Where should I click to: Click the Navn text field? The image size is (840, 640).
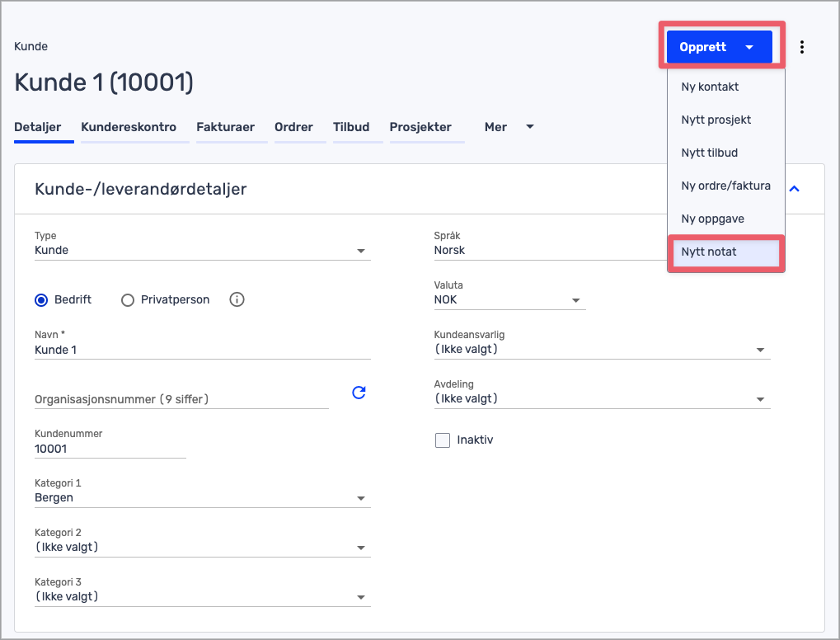pos(202,350)
